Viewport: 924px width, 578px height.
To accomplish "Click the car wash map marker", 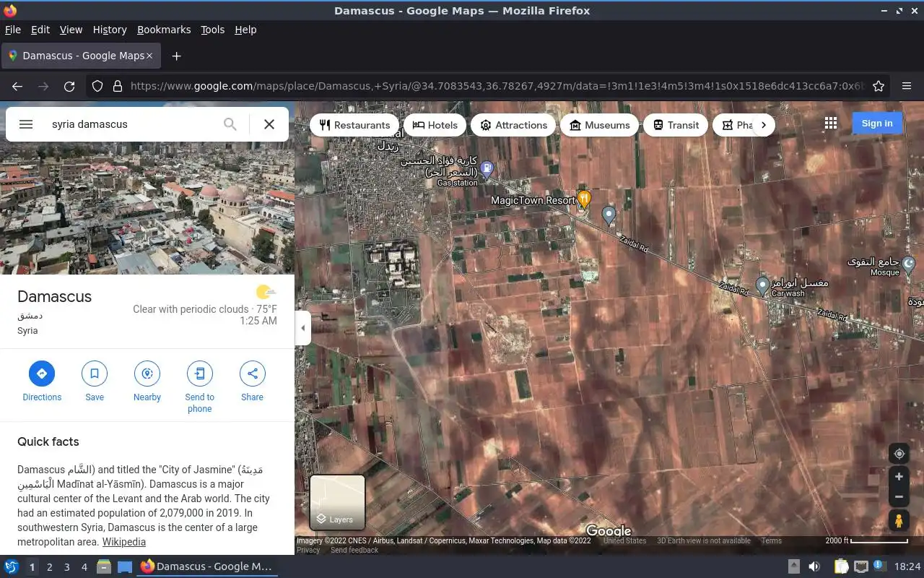I will pos(762,285).
